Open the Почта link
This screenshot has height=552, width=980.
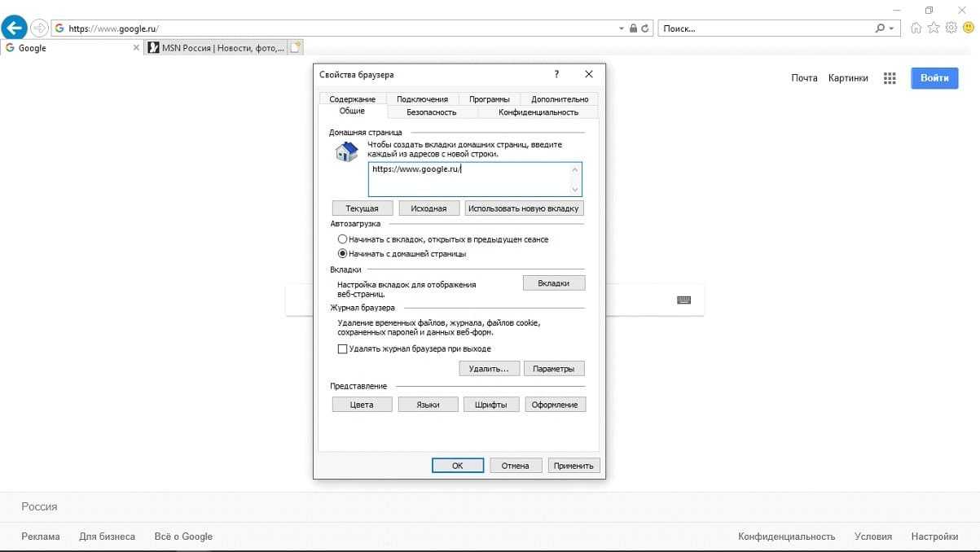[x=804, y=78]
